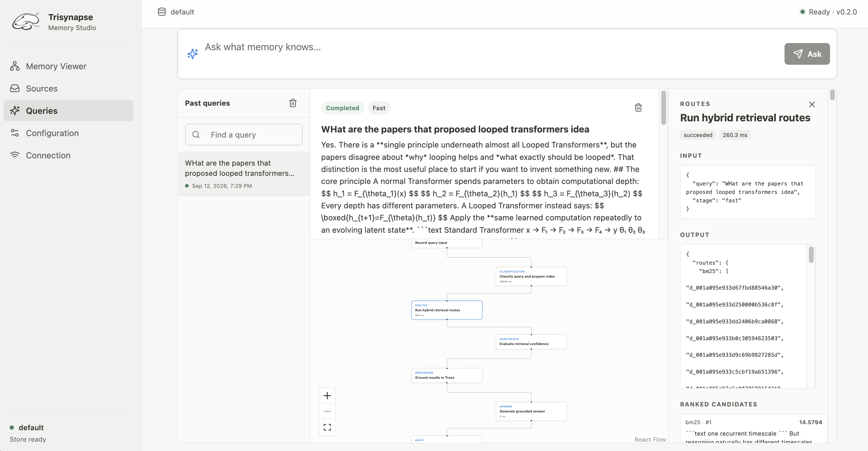Select the Ground results in Trace node
This screenshot has width=868, height=451.
446,375
